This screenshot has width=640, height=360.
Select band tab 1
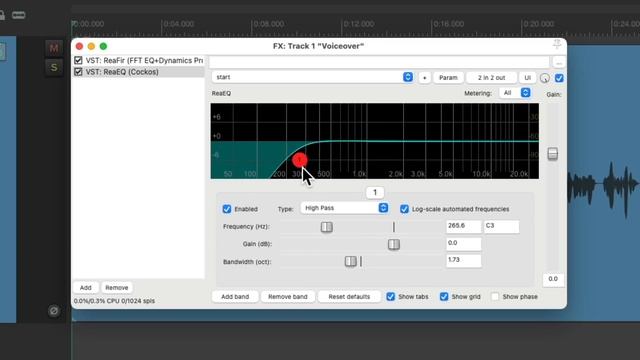click(x=375, y=192)
